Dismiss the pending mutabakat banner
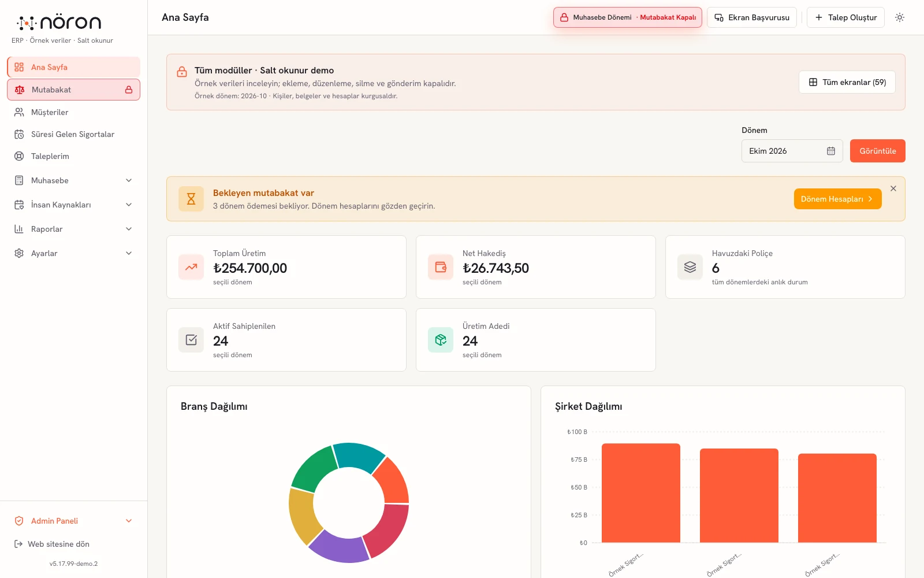Viewport: 924px width, 578px height. [893, 188]
